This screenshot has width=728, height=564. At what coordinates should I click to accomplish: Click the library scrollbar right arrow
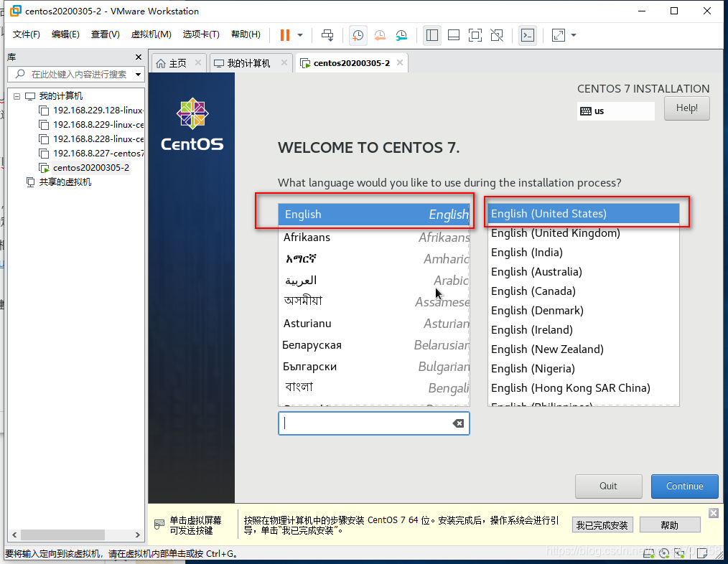137,535
